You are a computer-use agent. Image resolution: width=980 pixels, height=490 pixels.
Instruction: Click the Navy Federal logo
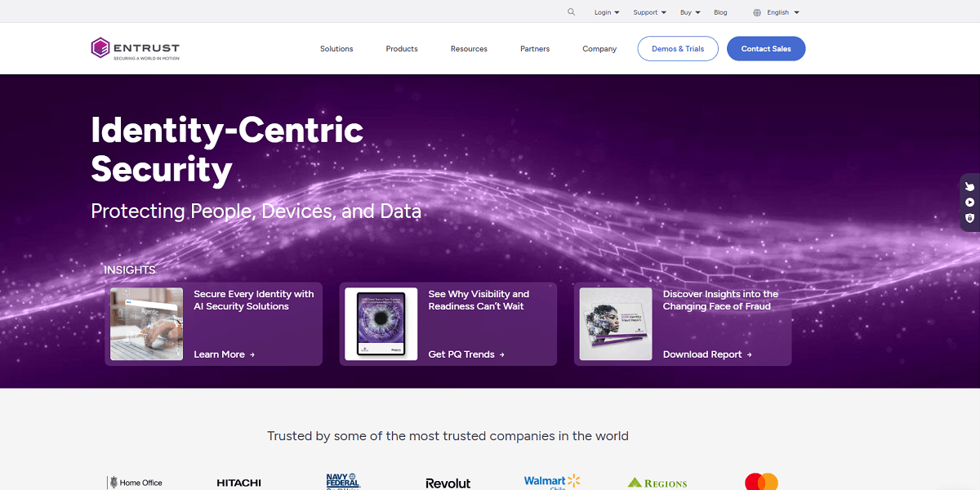tap(342, 481)
